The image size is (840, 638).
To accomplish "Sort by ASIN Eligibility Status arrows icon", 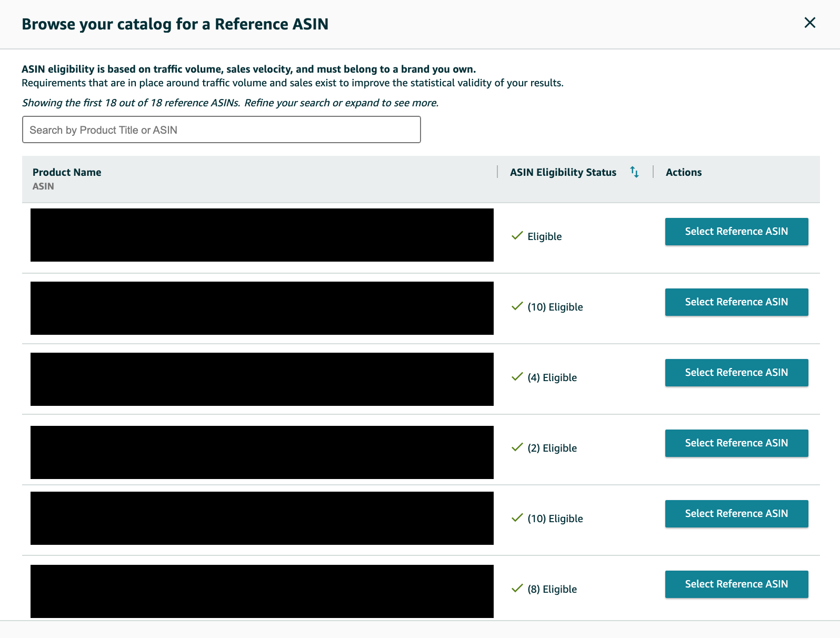I will (x=634, y=172).
